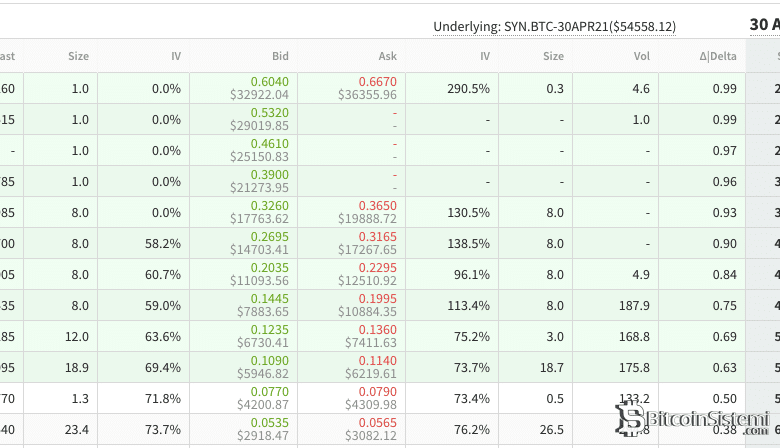This screenshot has width=780, height=448.
Task: Click the IV header right of Ask
Action: 484,57
